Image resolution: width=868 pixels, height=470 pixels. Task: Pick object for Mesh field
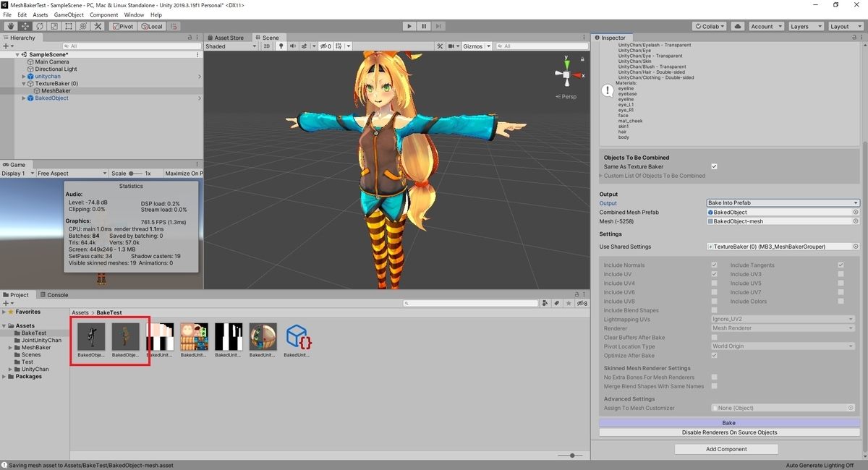[x=855, y=221]
